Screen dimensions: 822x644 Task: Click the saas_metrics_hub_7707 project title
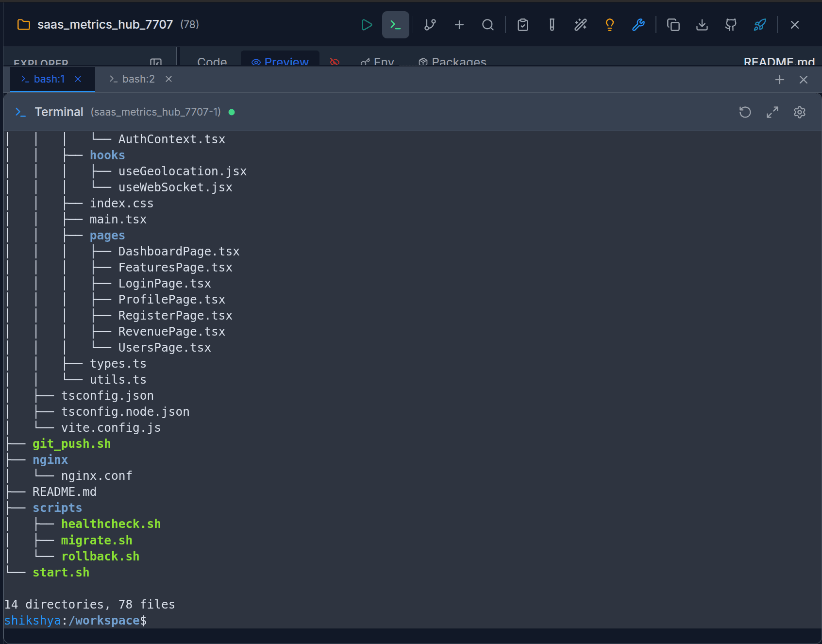[x=105, y=24]
